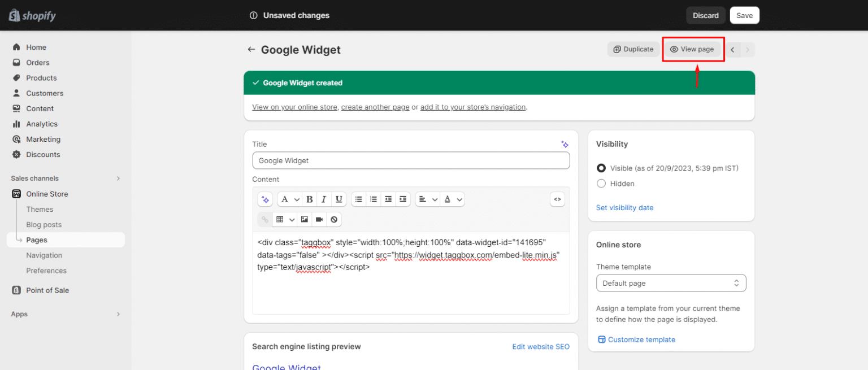Apply underline formatting

338,199
